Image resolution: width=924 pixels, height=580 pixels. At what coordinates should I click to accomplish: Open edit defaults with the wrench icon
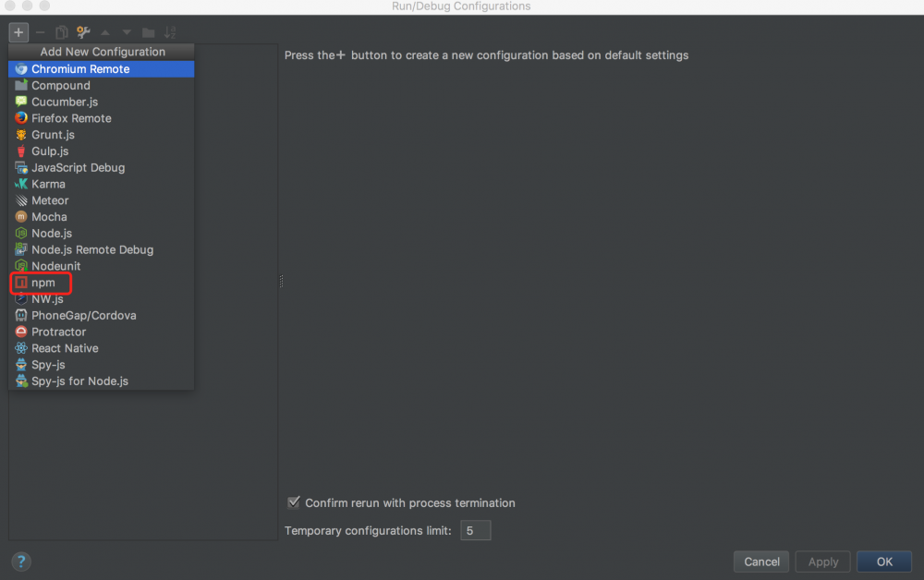coord(82,31)
